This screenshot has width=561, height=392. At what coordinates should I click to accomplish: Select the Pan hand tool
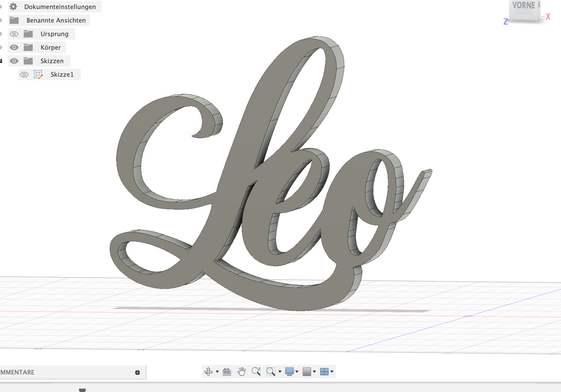coord(241,371)
